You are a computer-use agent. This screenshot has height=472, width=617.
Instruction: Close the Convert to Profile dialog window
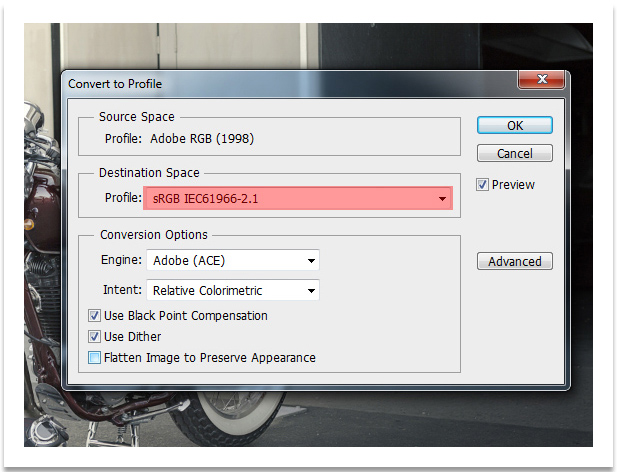[x=542, y=79]
